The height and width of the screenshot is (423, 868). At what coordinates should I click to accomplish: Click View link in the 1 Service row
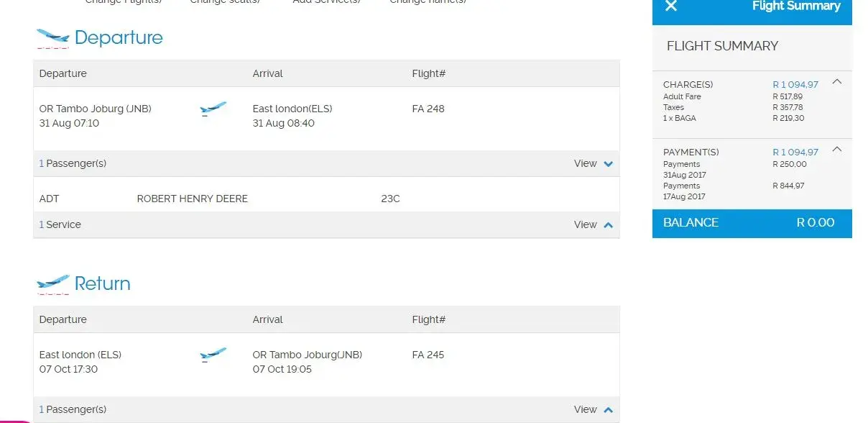(585, 224)
